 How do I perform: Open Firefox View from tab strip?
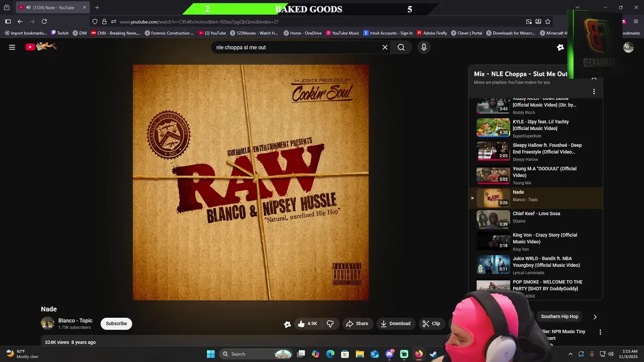click(x=7, y=8)
